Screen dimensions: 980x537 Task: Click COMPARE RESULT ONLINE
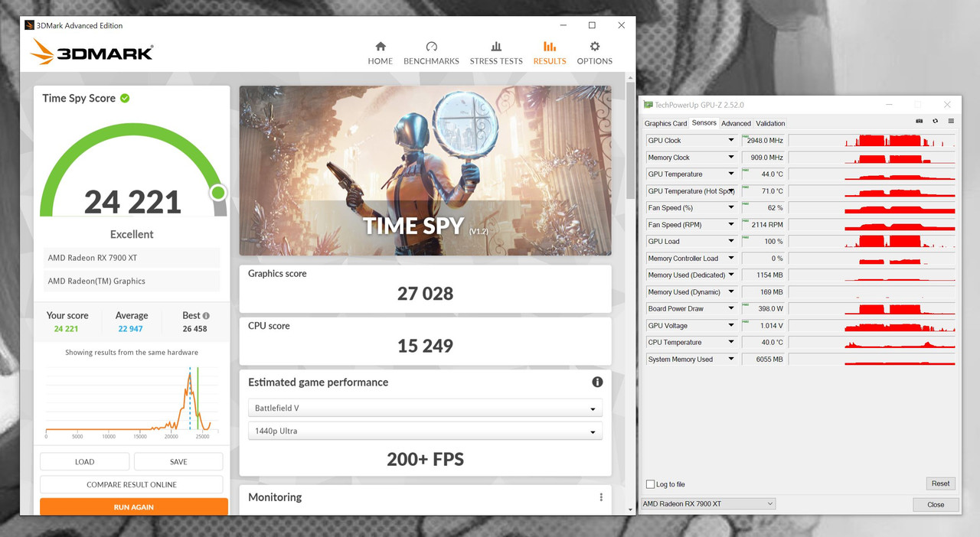click(131, 484)
